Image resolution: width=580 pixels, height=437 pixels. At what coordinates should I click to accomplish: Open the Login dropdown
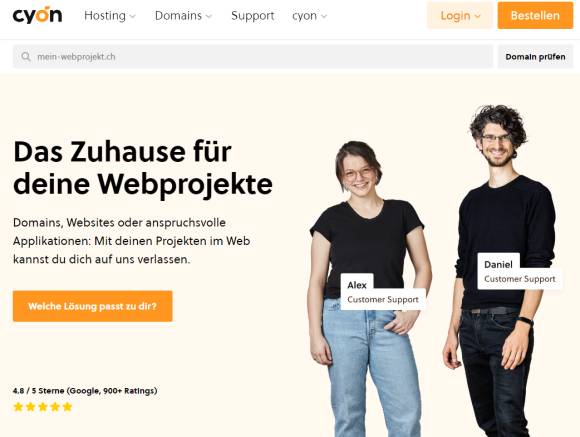(x=460, y=16)
